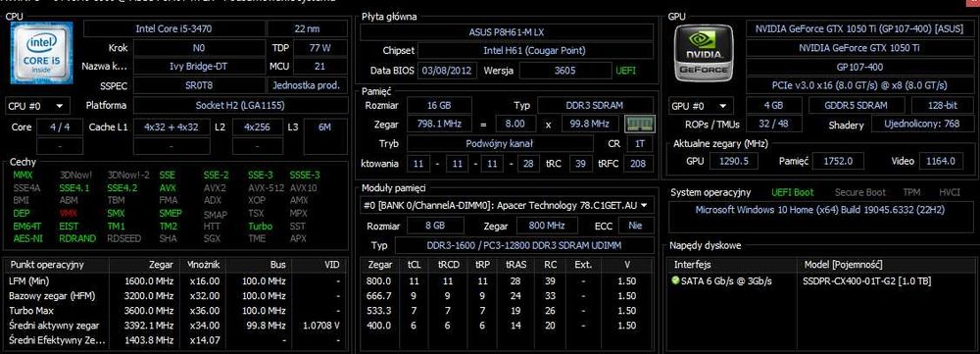
Task: Click the PCIe v3.0 x16 bus field
Action: click(859, 85)
